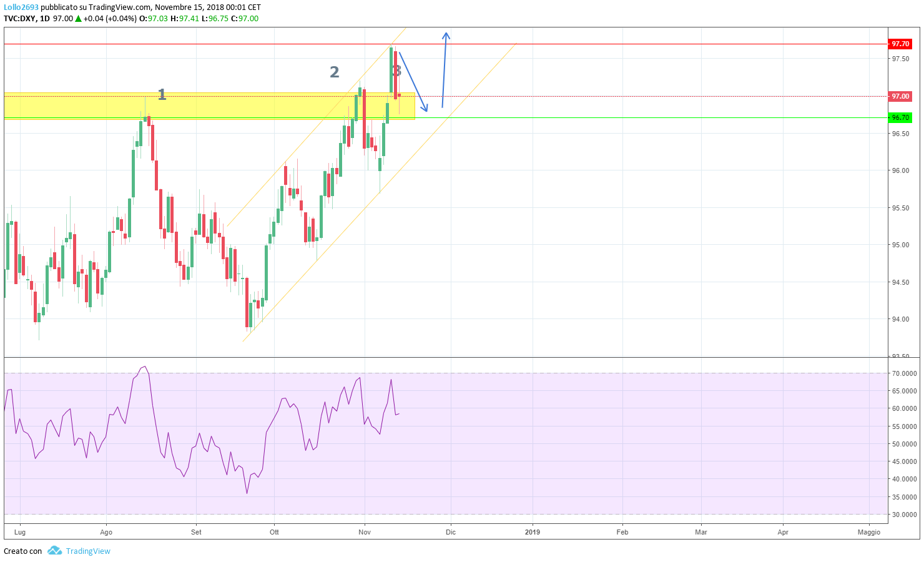924x562 pixels.
Task: Click the 95.50 price axis value
Action: pyautogui.click(x=900, y=208)
